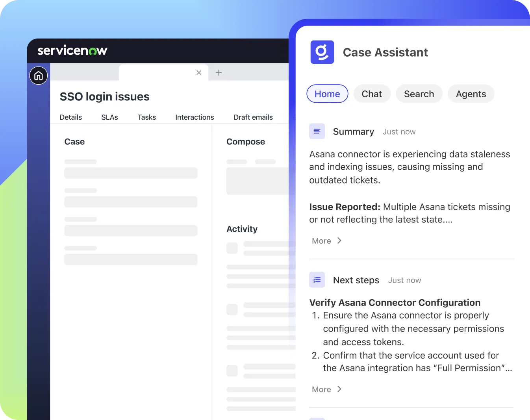Add a new tab with plus icon
Image resolution: width=530 pixels, height=420 pixels.
(219, 72)
